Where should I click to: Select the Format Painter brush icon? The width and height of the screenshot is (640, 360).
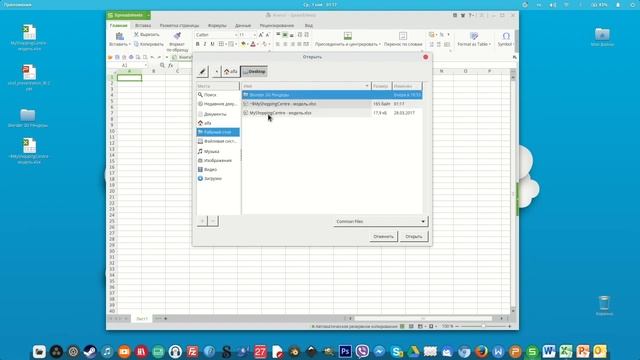pos(177,36)
